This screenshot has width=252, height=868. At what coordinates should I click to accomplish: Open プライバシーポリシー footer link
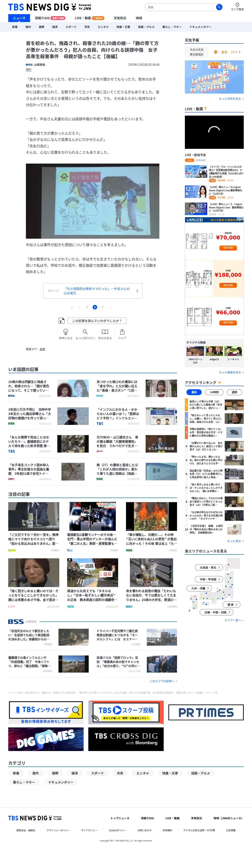(58, 830)
